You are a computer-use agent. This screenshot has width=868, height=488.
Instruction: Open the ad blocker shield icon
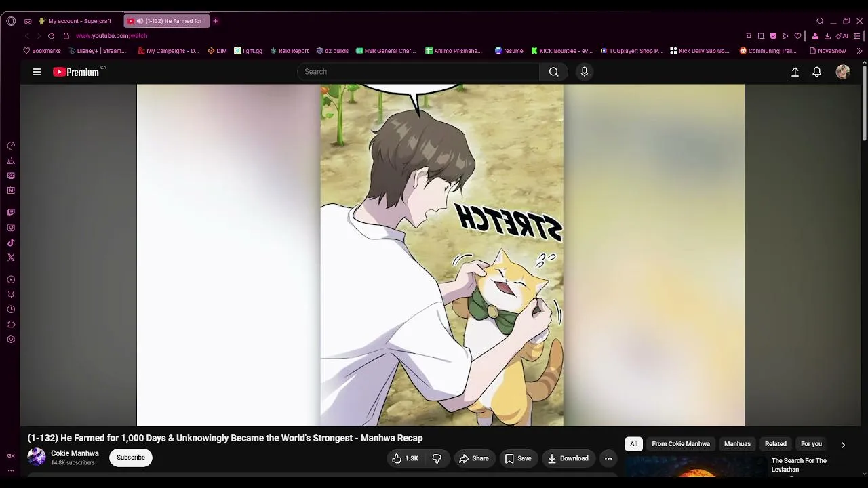tap(773, 36)
